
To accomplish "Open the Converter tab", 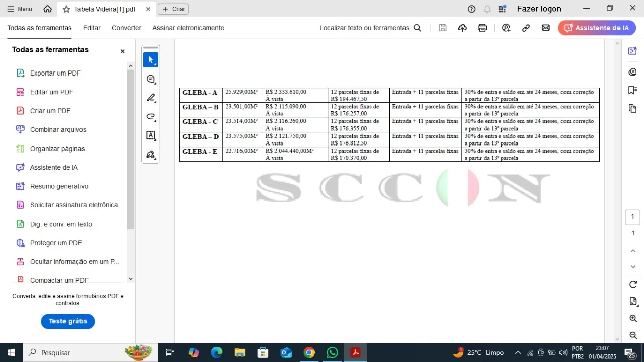I will coord(126,28).
